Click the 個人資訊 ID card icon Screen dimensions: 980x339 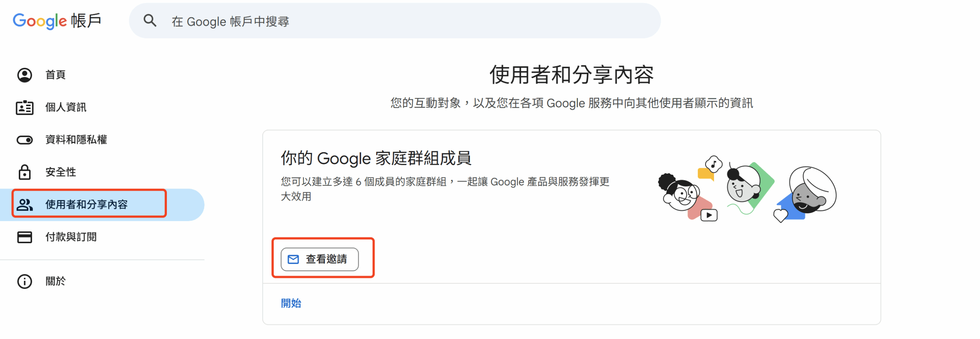(24, 108)
